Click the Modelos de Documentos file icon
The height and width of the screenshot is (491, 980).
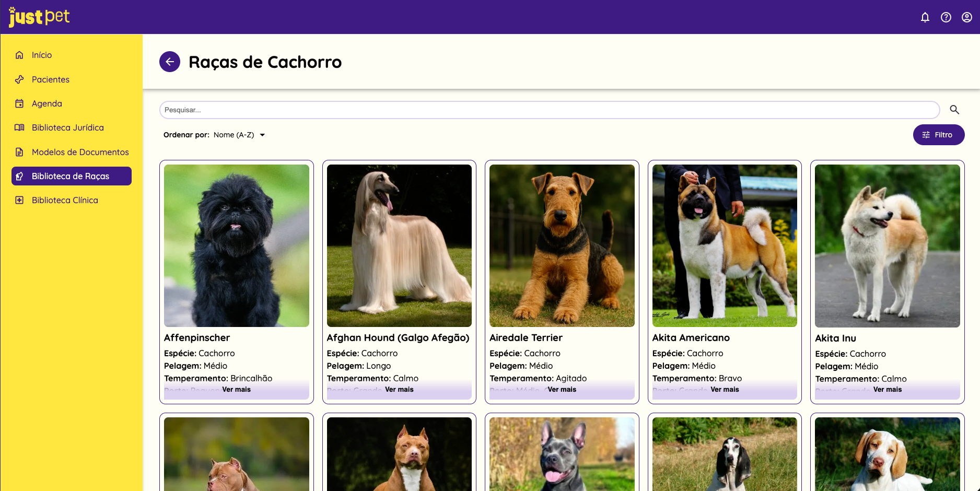pos(19,152)
